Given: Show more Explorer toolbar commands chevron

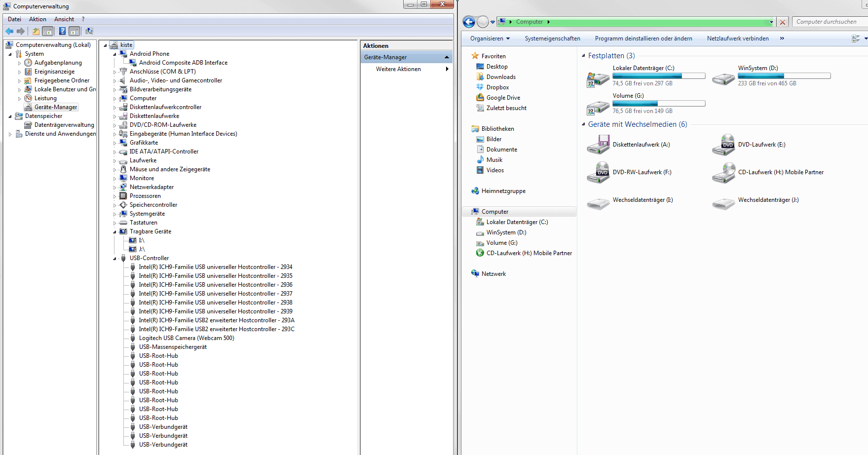Looking at the screenshot, I should coord(782,38).
